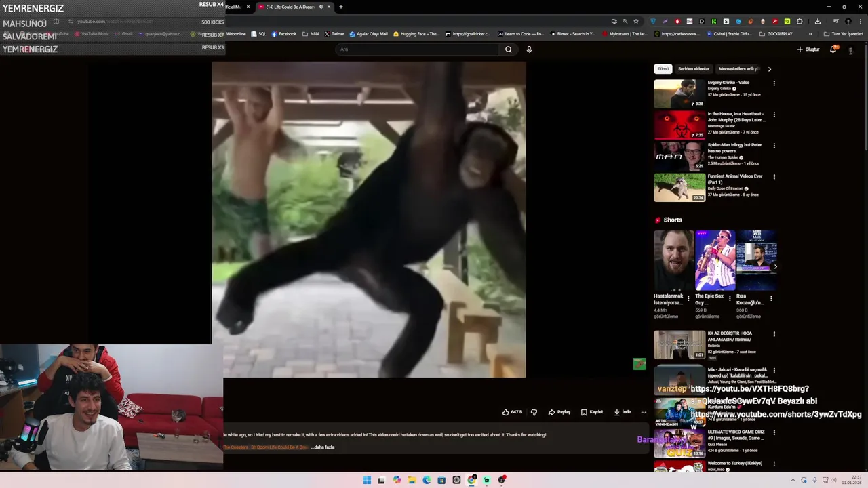The image size is (868, 488).
Task: Open the Twitter bookmark
Action: (334, 34)
